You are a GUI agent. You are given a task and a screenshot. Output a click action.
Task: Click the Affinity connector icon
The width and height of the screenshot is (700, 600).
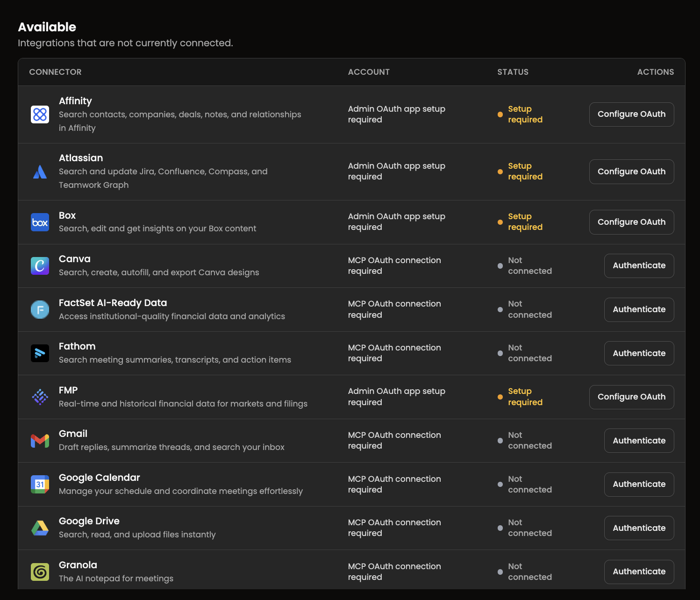40,114
